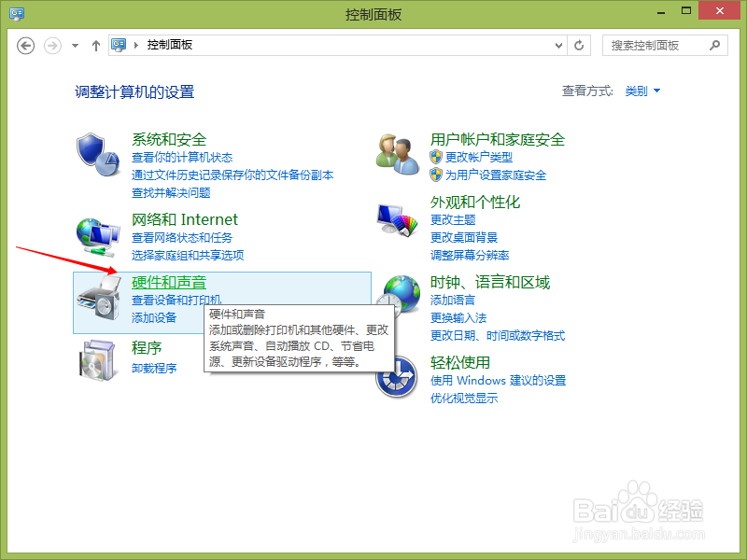Image resolution: width=747 pixels, height=560 pixels.
Task: Open the System and Security shield icon
Action: pyautogui.click(x=98, y=155)
